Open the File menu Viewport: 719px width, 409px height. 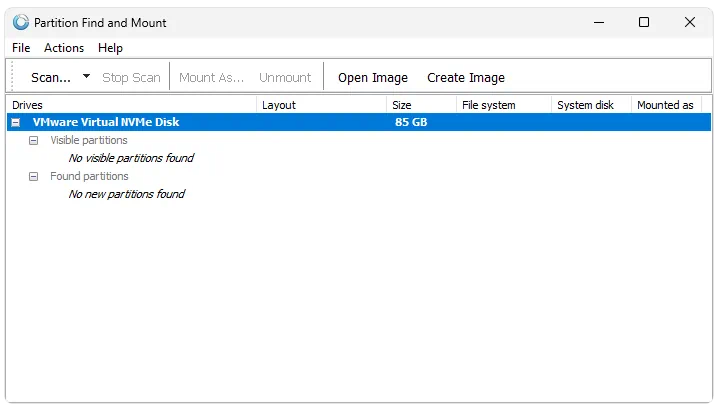21,48
